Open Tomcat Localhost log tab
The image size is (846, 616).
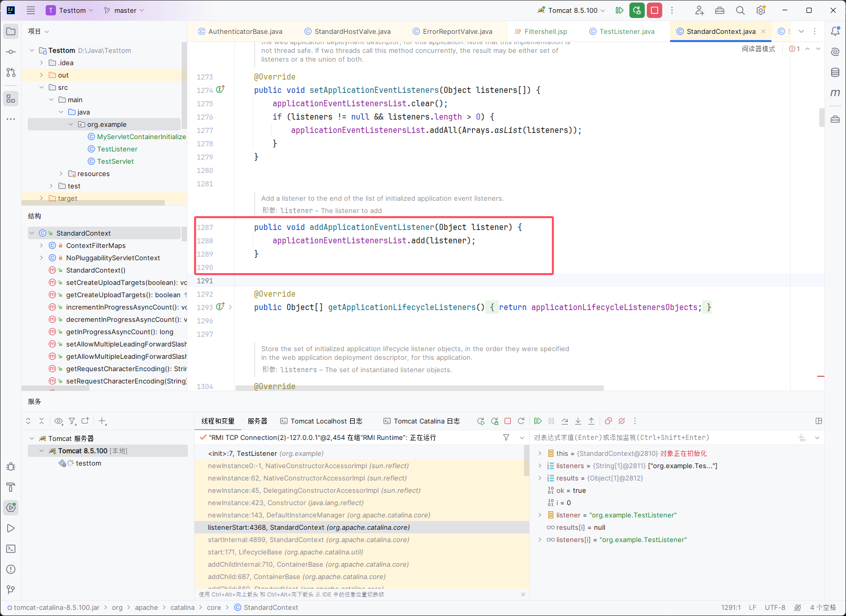pyautogui.click(x=321, y=421)
